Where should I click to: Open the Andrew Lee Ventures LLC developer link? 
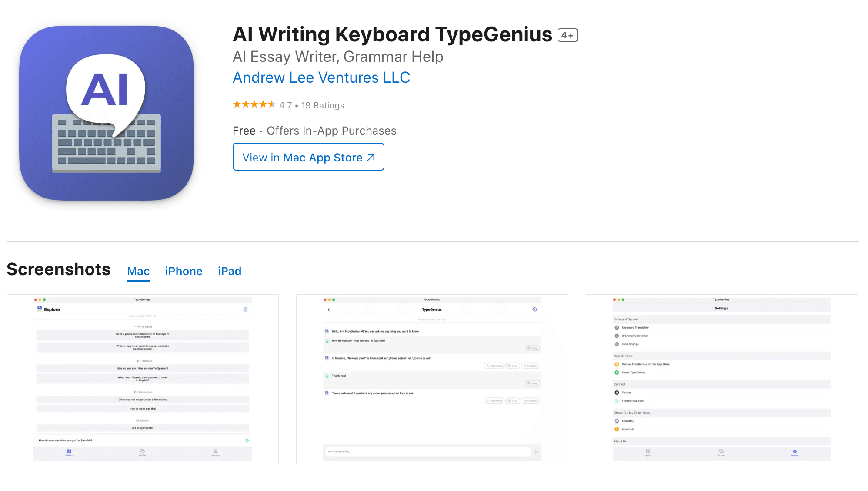coord(321,77)
